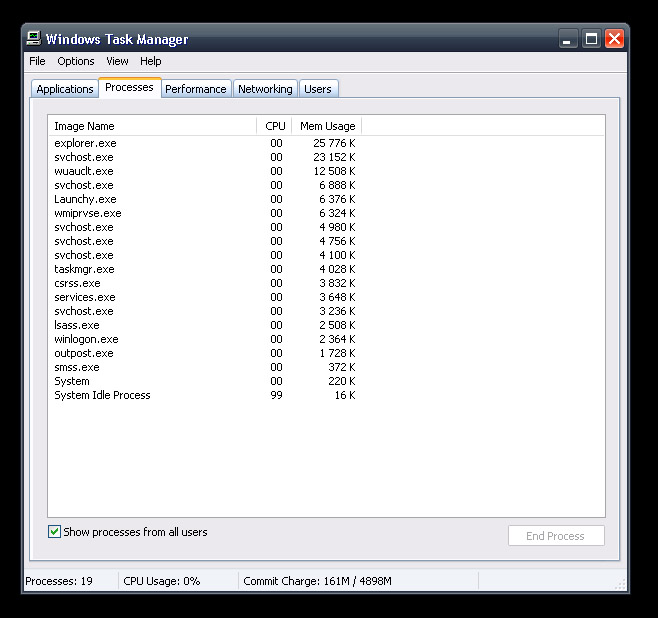Click the 12 508 K memory value
Screen dimensions: 658x618
334,171
